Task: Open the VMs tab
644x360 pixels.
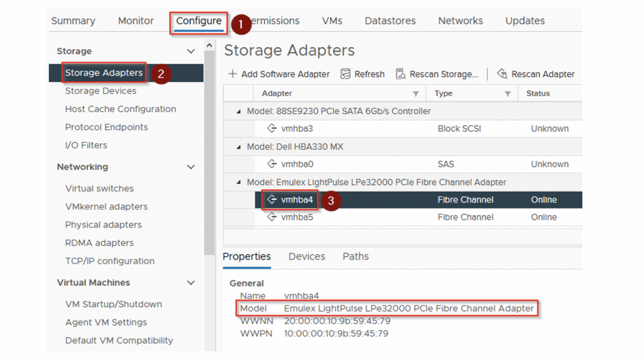Action: tap(332, 21)
